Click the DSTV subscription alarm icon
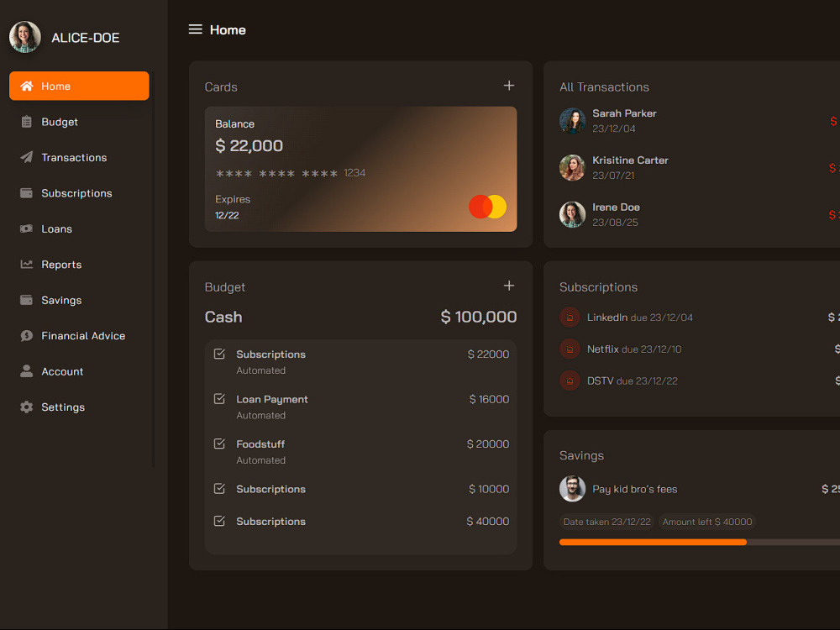Screen dimensions: 840x630 (x=570, y=381)
